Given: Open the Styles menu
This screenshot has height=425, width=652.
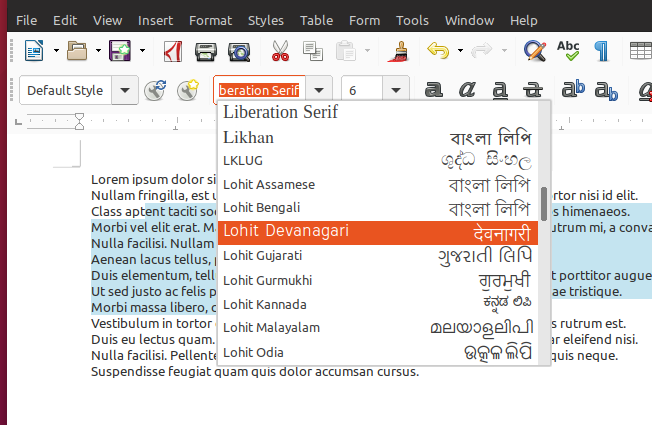Looking at the screenshot, I should (266, 20).
